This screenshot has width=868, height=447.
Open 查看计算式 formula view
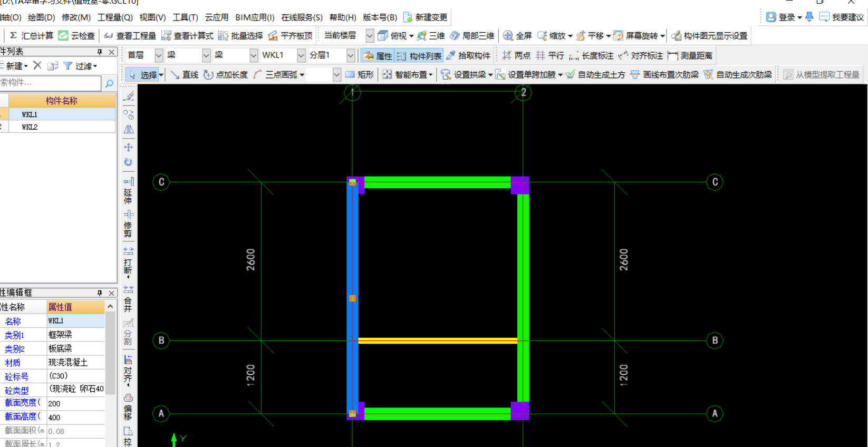click(187, 35)
